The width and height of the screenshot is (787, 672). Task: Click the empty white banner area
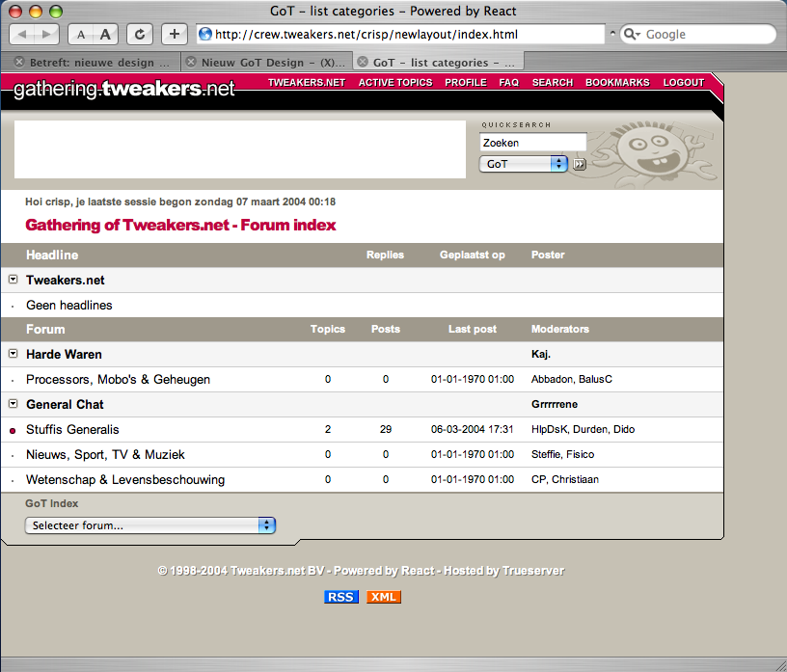(240, 149)
